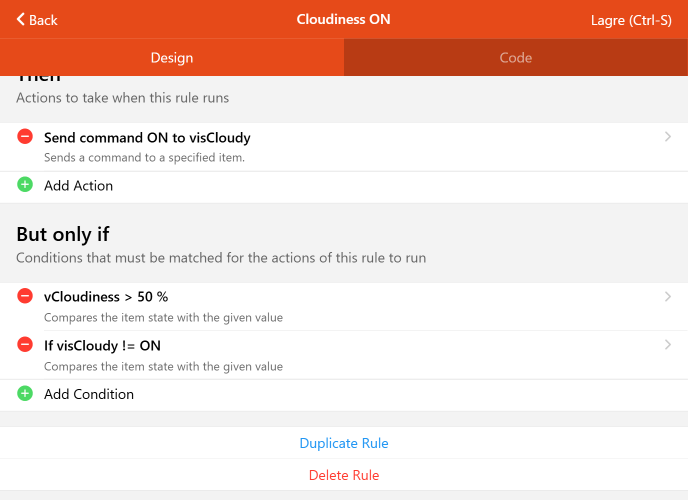Select the Add Condition label
The image size is (688, 500).
89,394
